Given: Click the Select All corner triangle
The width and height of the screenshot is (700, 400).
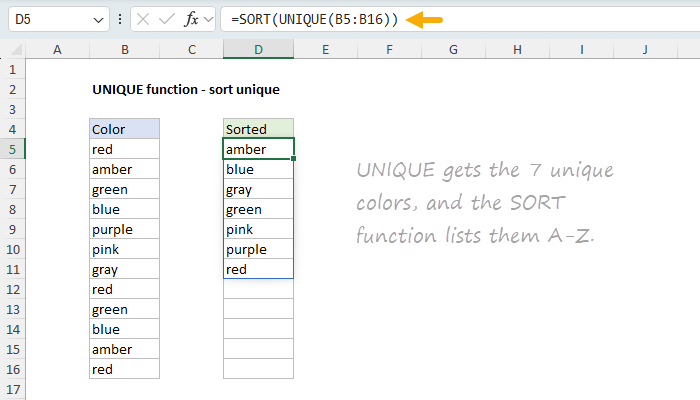Looking at the screenshot, I should point(17,49).
